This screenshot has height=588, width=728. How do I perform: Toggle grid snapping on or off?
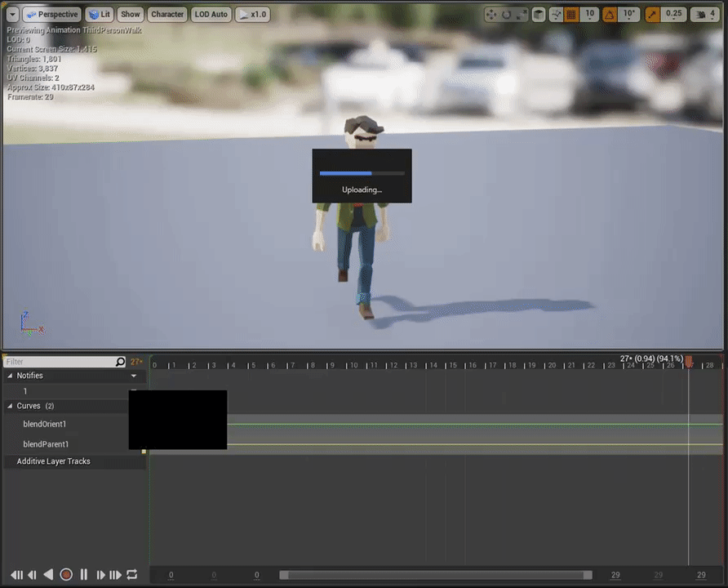(571, 14)
